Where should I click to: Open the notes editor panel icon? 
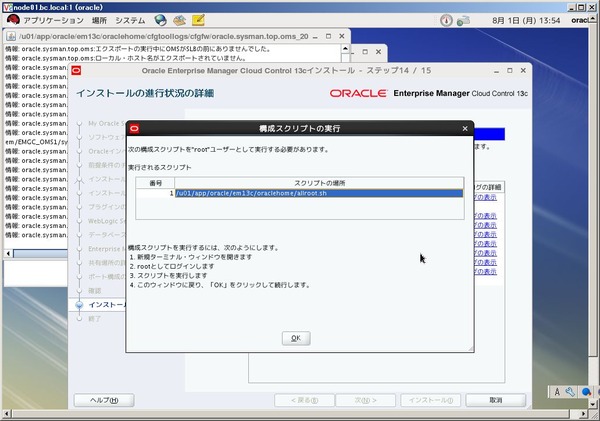click(x=198, y=20)
